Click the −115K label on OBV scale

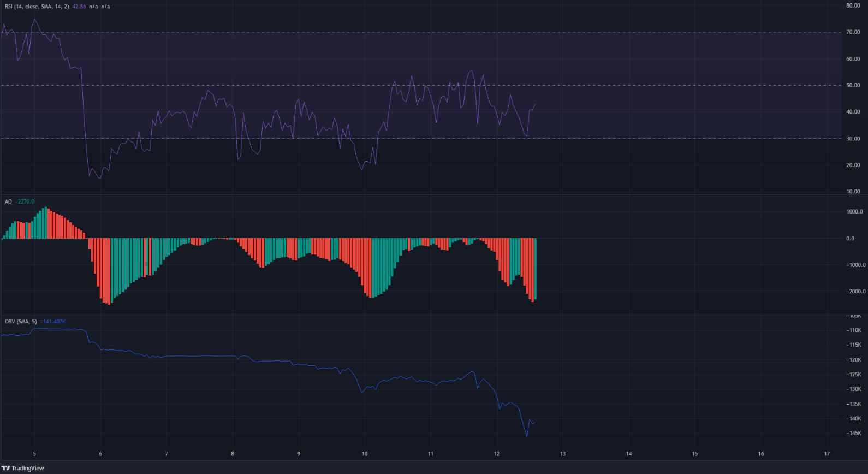[x=853, y=345]
